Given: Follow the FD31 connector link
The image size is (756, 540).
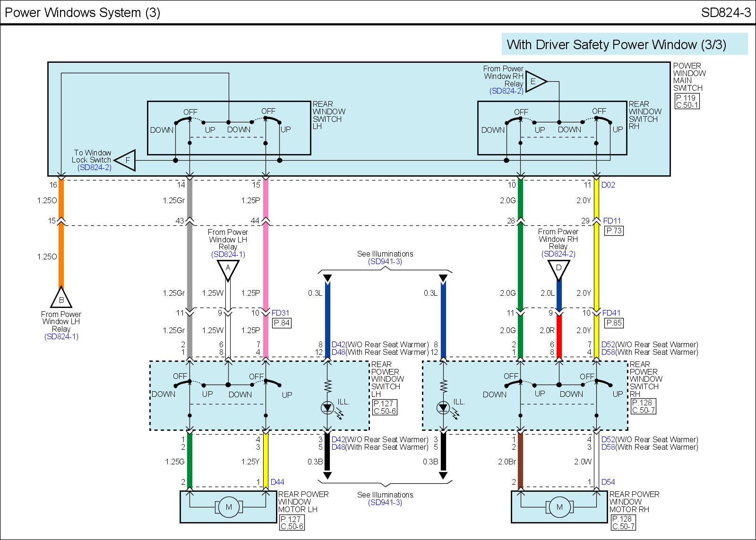Looking at the screenshot, I should [281, 313].
